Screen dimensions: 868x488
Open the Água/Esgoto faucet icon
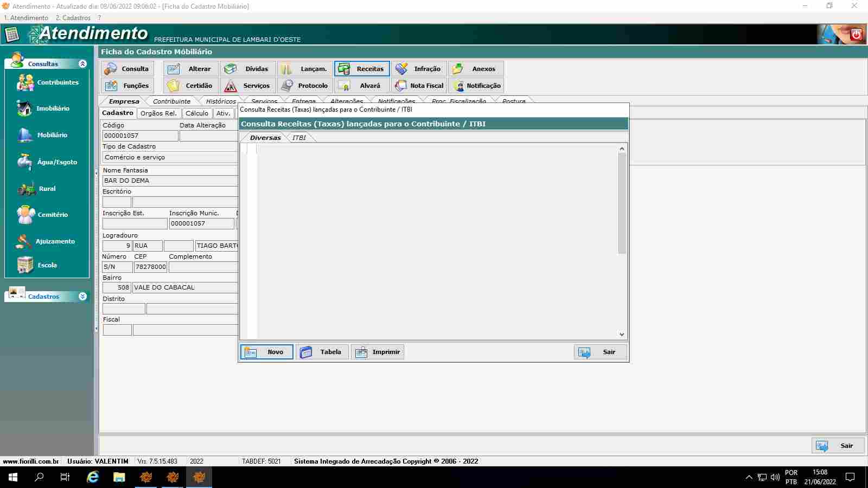[24, 162]
